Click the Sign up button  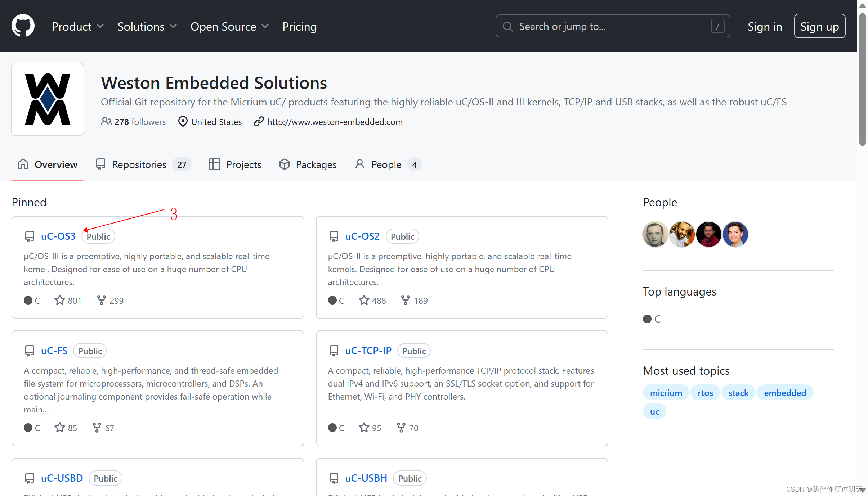(819, 26)
